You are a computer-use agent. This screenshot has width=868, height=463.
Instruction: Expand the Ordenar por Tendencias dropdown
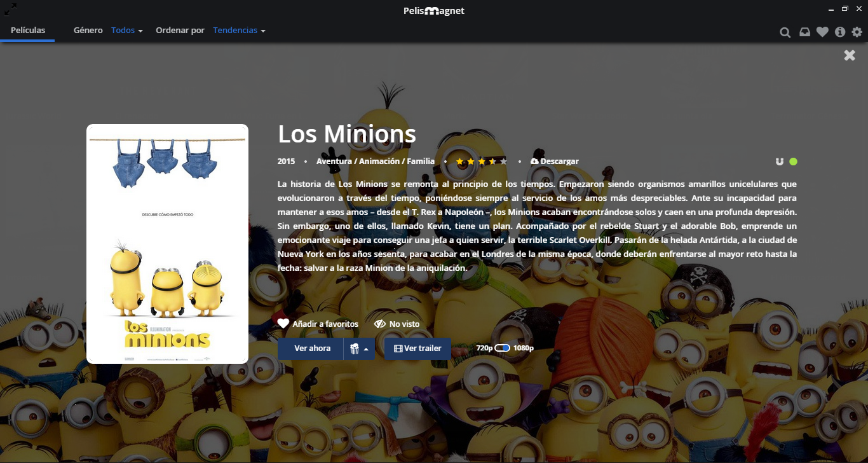tap(239, 31)
